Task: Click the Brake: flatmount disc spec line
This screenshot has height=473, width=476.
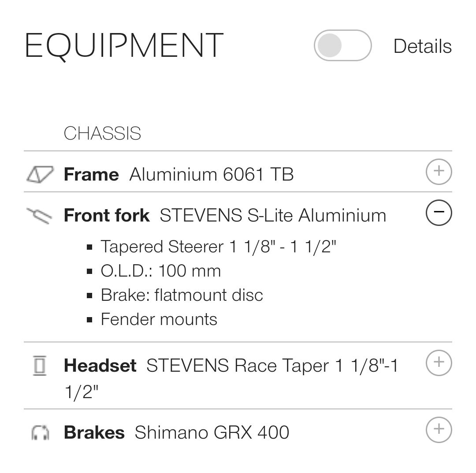Action: pos(182,295)
